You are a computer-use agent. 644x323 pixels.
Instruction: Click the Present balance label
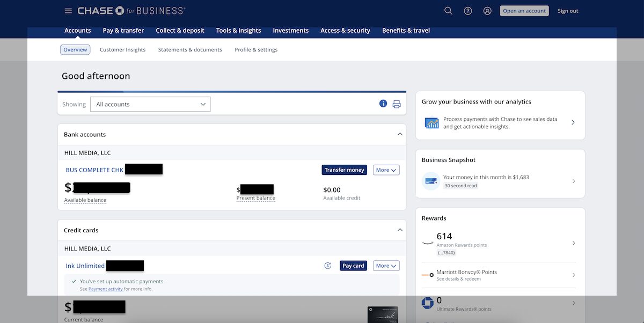pyautogui.click(x=256, y=198)
